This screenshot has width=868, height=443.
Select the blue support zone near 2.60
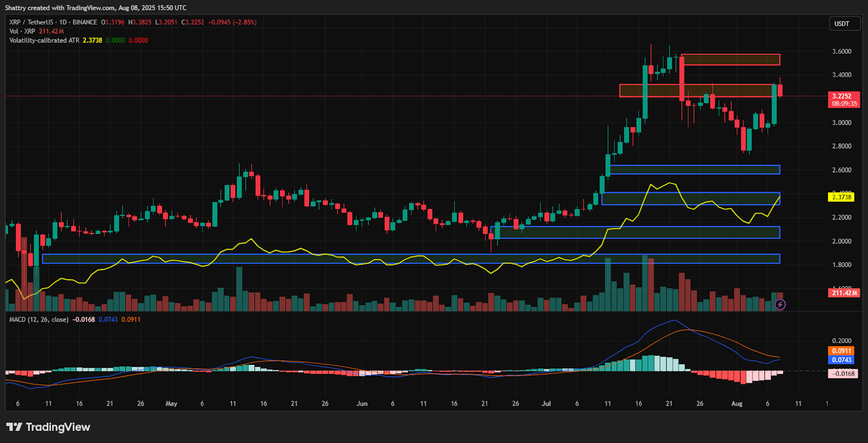point(695,170)
